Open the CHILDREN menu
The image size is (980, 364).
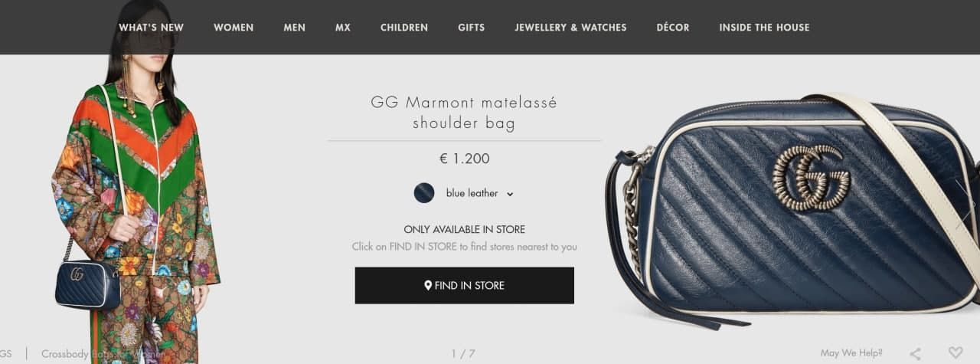404,28
